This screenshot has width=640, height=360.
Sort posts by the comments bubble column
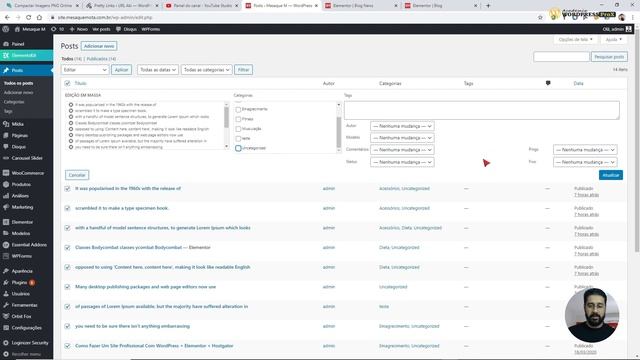point(548,83)
